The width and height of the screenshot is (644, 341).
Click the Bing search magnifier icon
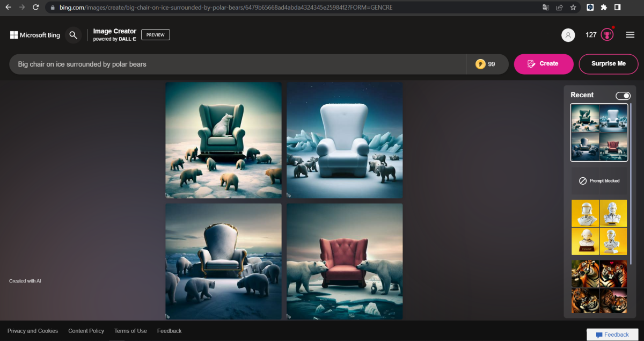coord(74,35)
